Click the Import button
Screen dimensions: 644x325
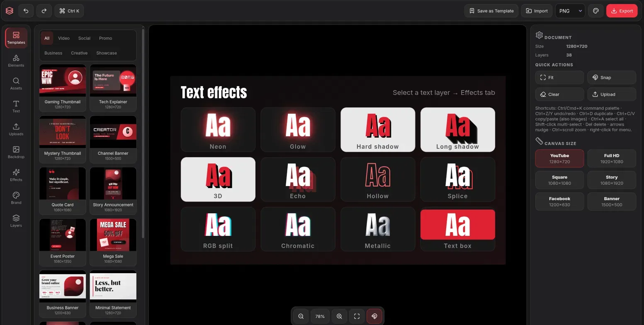[x=537, y=11]
